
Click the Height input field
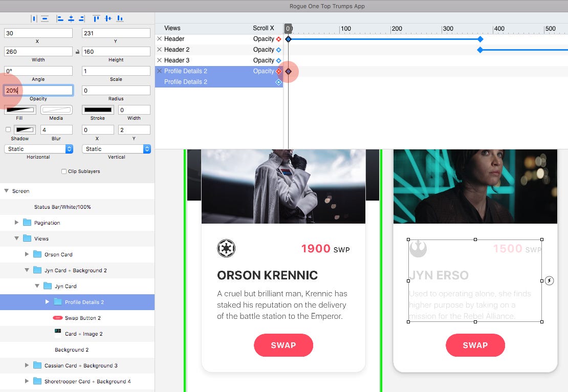(x=116, y=52)
